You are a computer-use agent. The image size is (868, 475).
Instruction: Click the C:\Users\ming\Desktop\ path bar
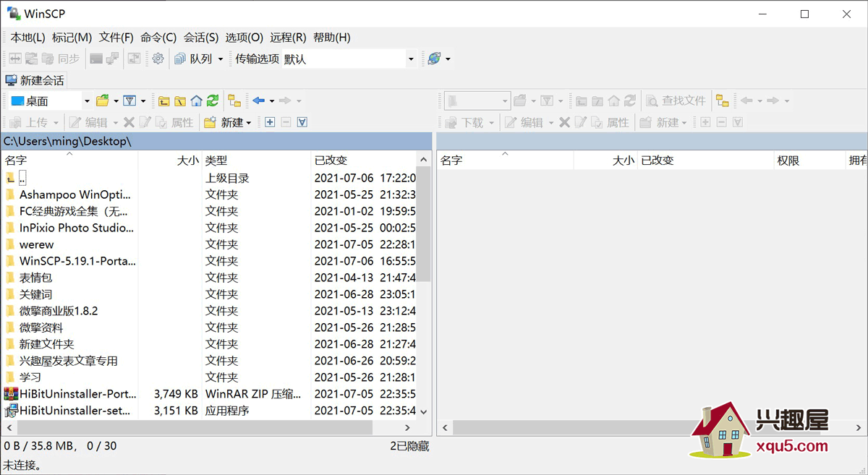pyautogui.click(x=216, y=142)
